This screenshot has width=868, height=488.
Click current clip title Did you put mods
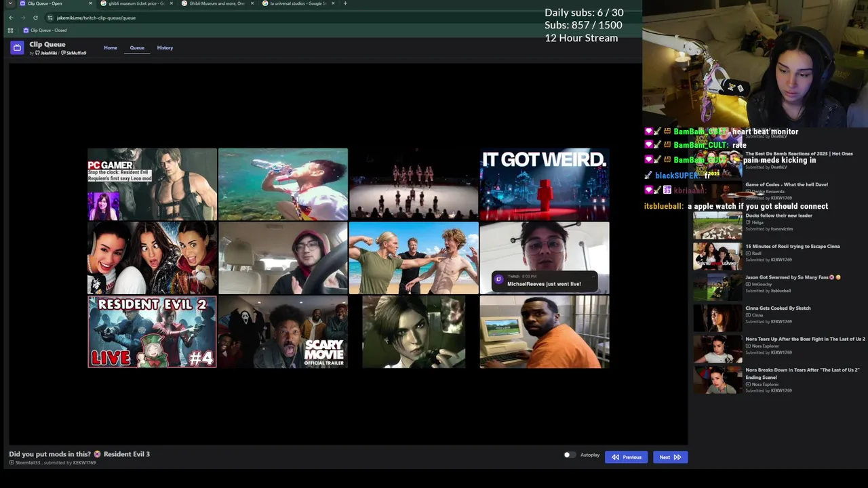coord(79,454)
